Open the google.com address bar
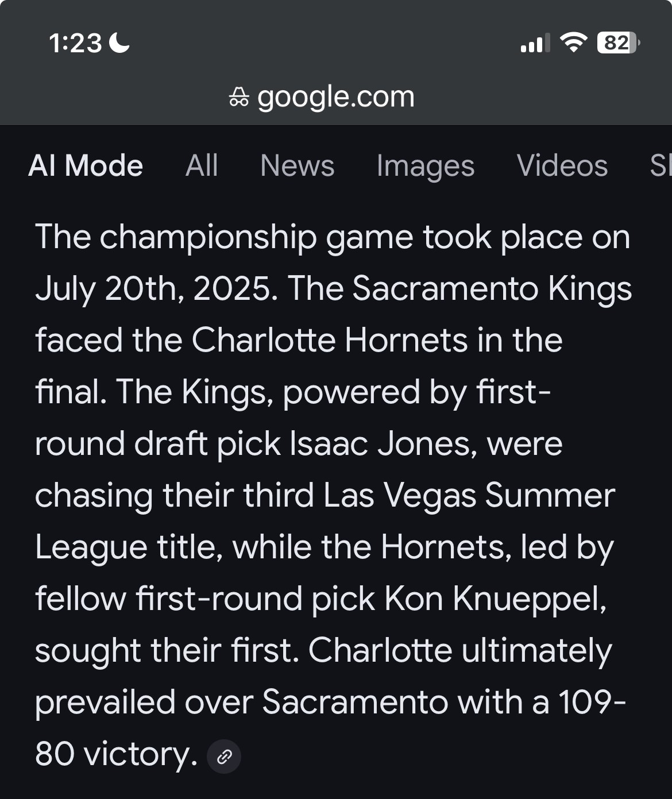This screenshot has width=672, height=799. tap(336, 97)
